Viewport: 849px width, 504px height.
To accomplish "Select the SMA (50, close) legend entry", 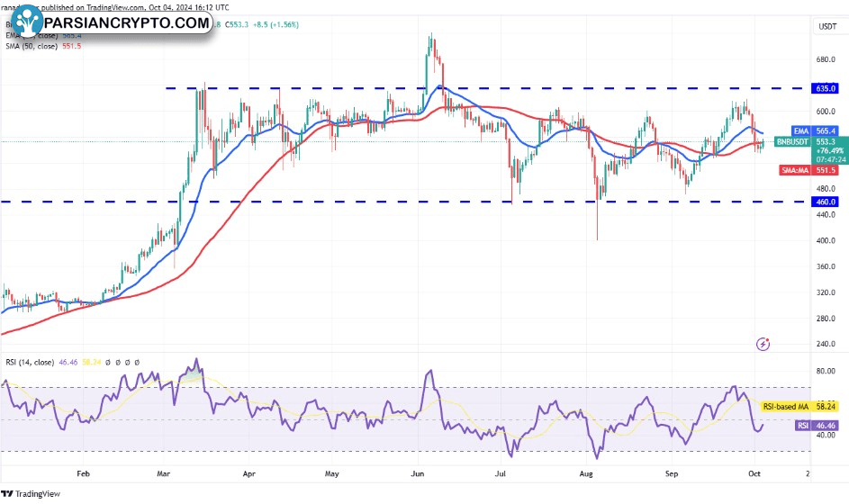I will click(x=43, y=46).
